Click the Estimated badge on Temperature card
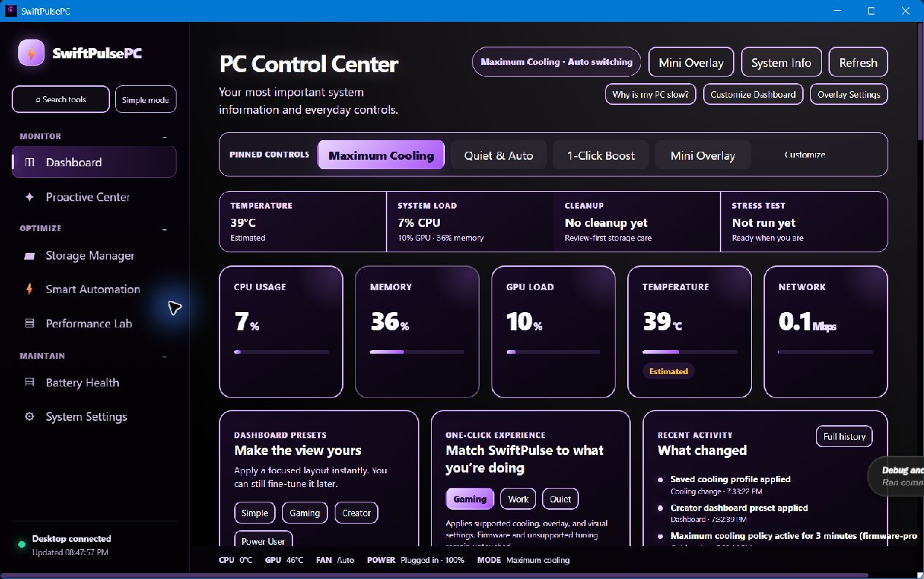This screenshot has height=579, width=924. point(669,371)
